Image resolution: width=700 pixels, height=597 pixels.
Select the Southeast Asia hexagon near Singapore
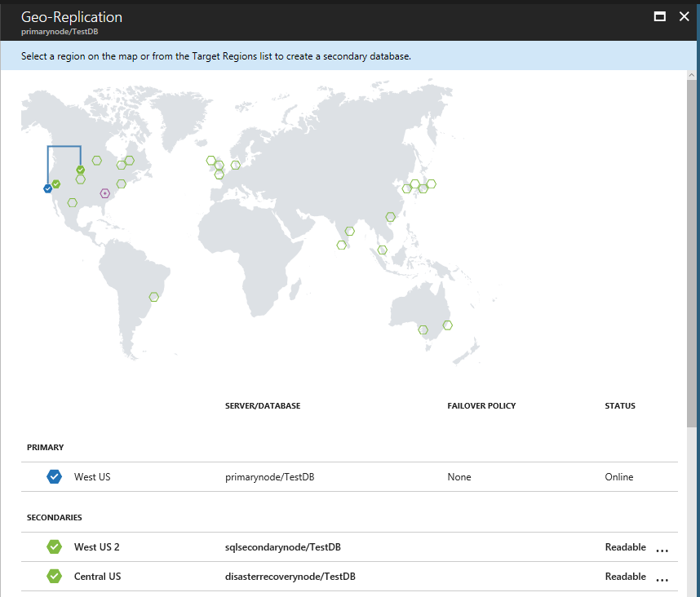tap(382, 250)
